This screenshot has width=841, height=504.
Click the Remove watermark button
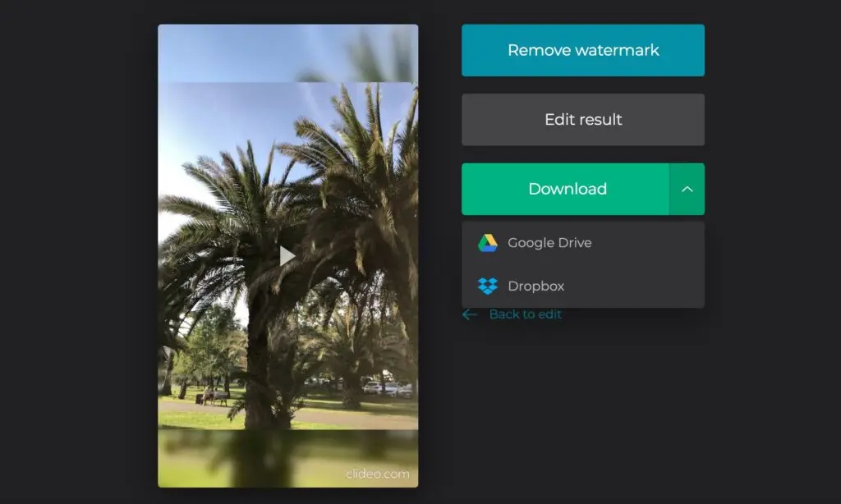click(x=583, y=50)
